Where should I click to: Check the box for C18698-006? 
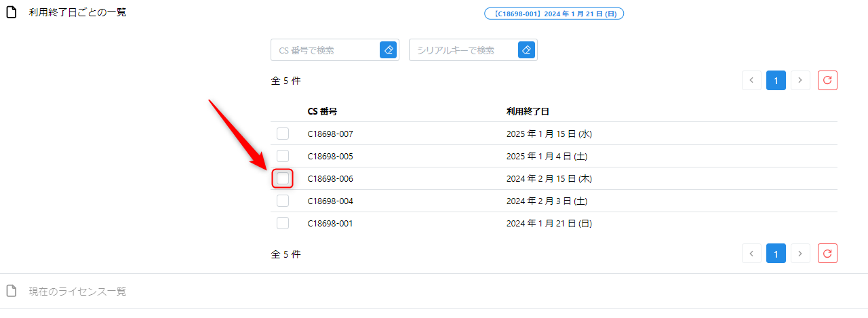tap(283, 178)
